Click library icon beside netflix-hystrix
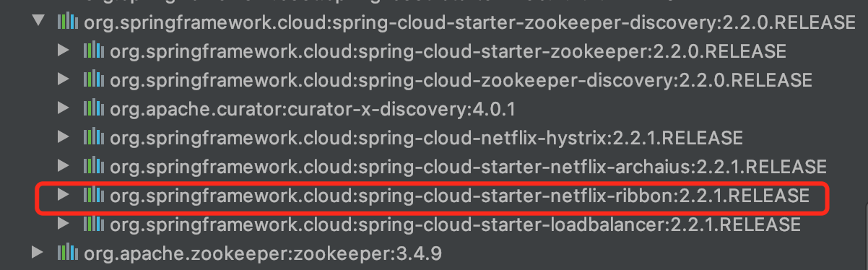Image resolution: width=868 pixels, height=270 pixels. [x=94, y=138]
